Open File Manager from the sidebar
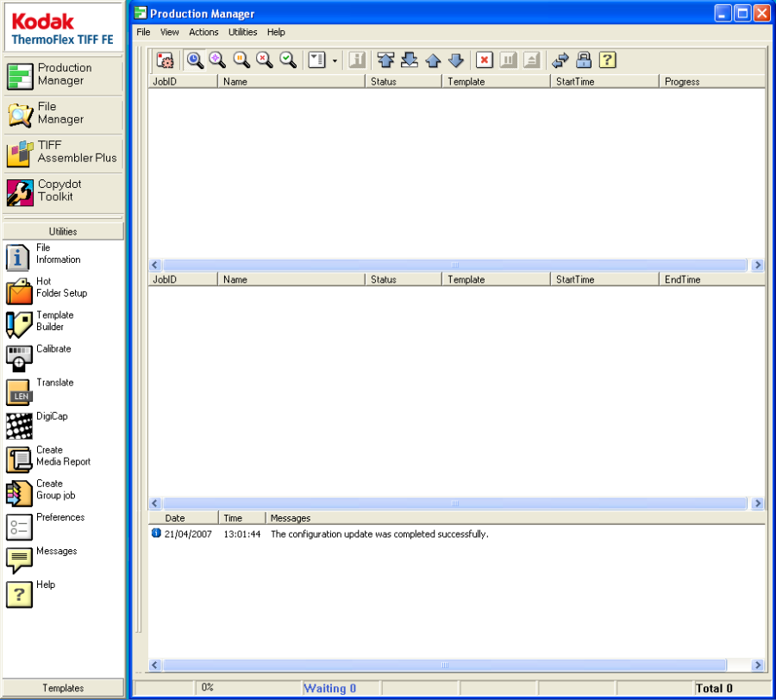This screenshot has width=776, height=700. click(63, 114)
